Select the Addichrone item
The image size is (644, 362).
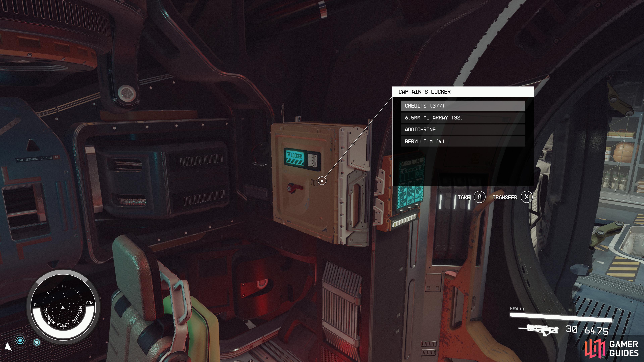click(463, 129)
